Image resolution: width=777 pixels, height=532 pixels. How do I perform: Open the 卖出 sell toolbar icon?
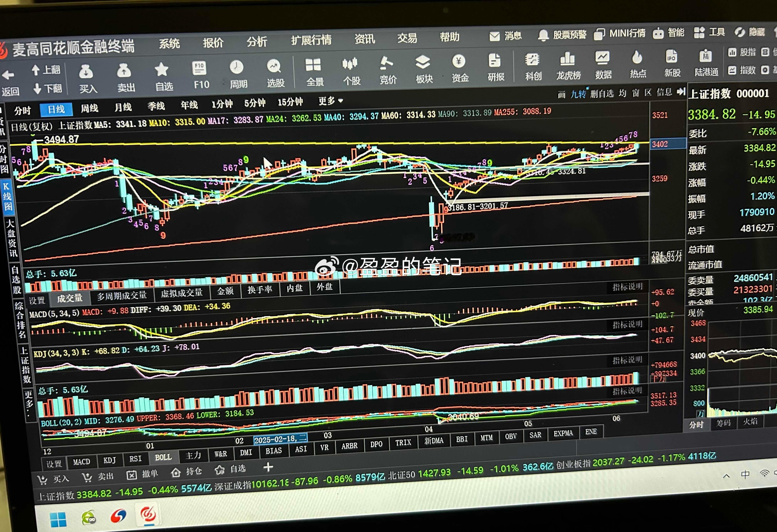[124, 70]
